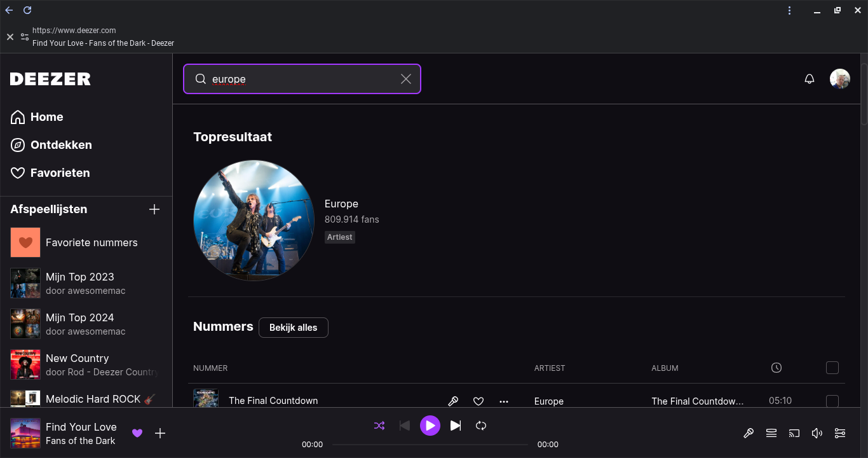Image resolution: width=868 pixels, height=458 pixels.
Task: Sort by NUMMER column header
Action: pyautogui.click(x=210, y=368)
